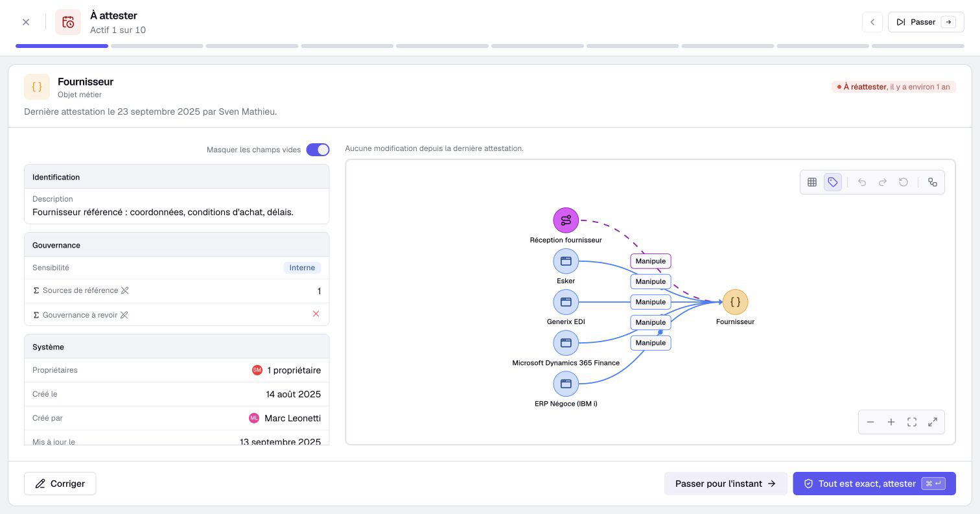Select the Esker application node
Image resolution: width=980 pixels, height=514 pixels.
[566, 261]
